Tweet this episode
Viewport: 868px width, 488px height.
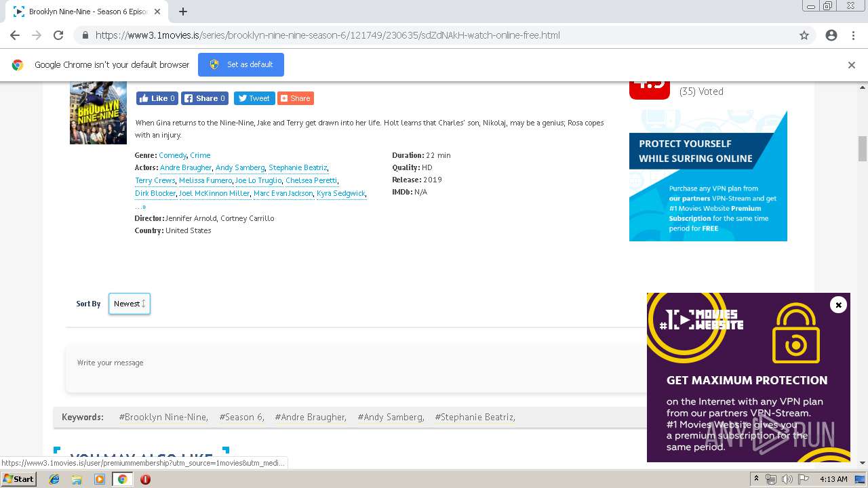(254, 98)
